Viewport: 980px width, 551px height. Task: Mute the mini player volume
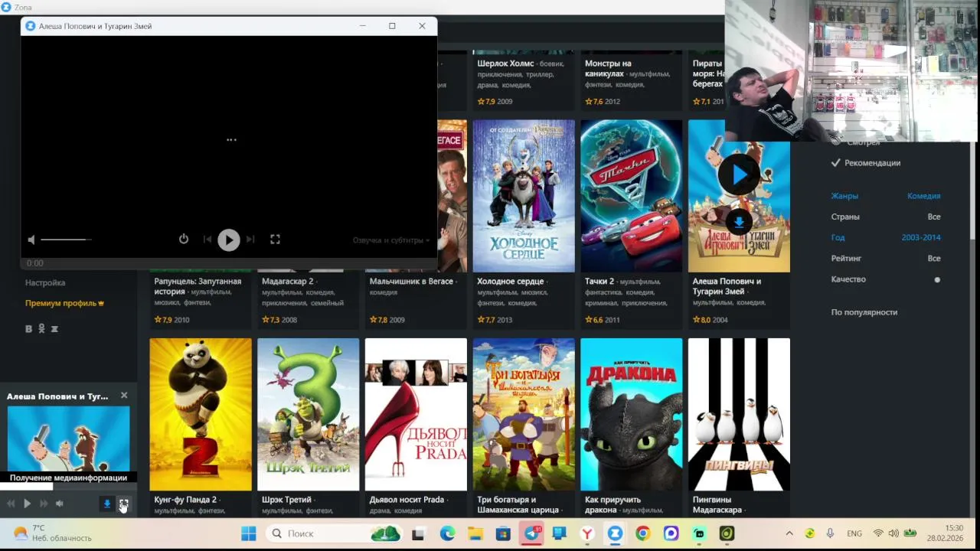60,504
